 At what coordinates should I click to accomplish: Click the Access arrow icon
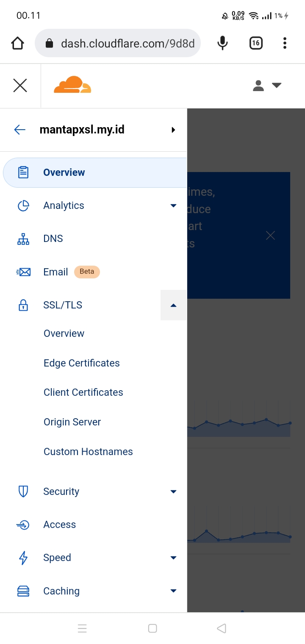tap(23, 525)
